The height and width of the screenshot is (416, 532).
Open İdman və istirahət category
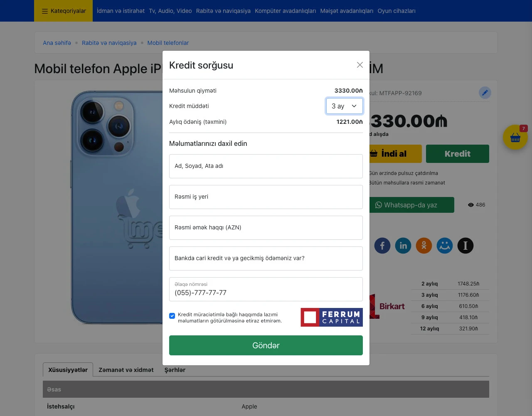(x=121, y=11)
